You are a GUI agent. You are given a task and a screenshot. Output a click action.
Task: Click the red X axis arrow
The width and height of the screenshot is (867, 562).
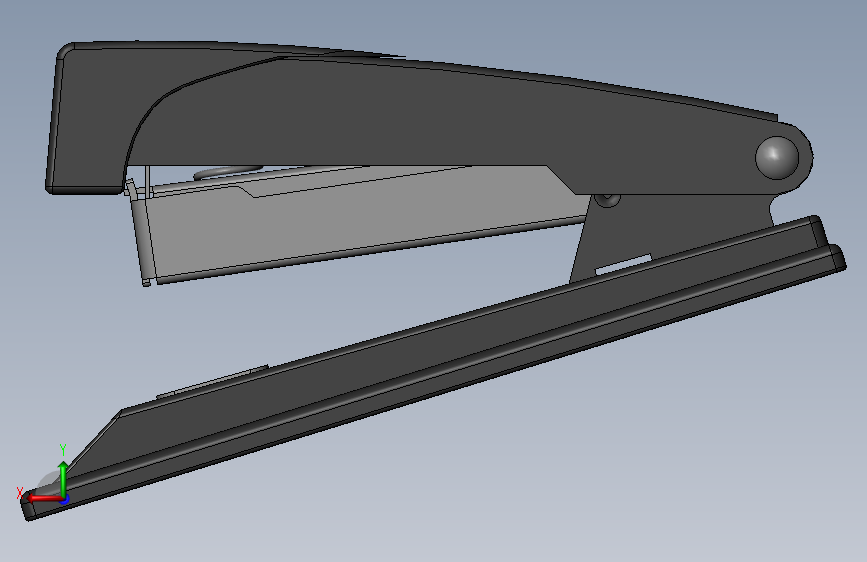click(x=44, y=498)
